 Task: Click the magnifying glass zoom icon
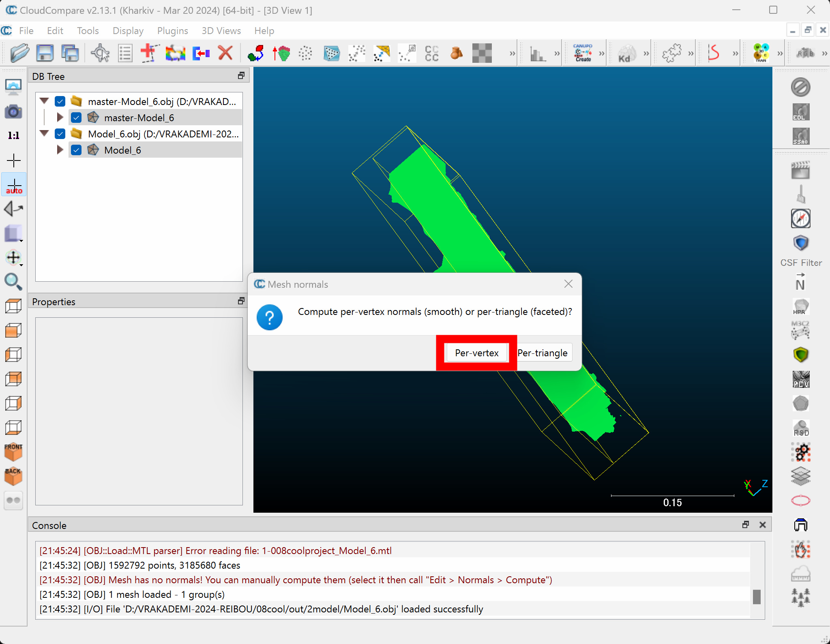[x=13, y=282]
